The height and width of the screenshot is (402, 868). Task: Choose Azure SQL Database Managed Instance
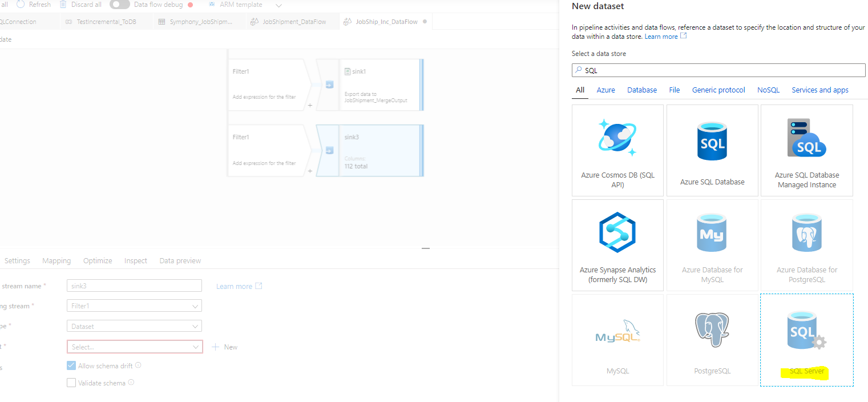coord(806,150)
